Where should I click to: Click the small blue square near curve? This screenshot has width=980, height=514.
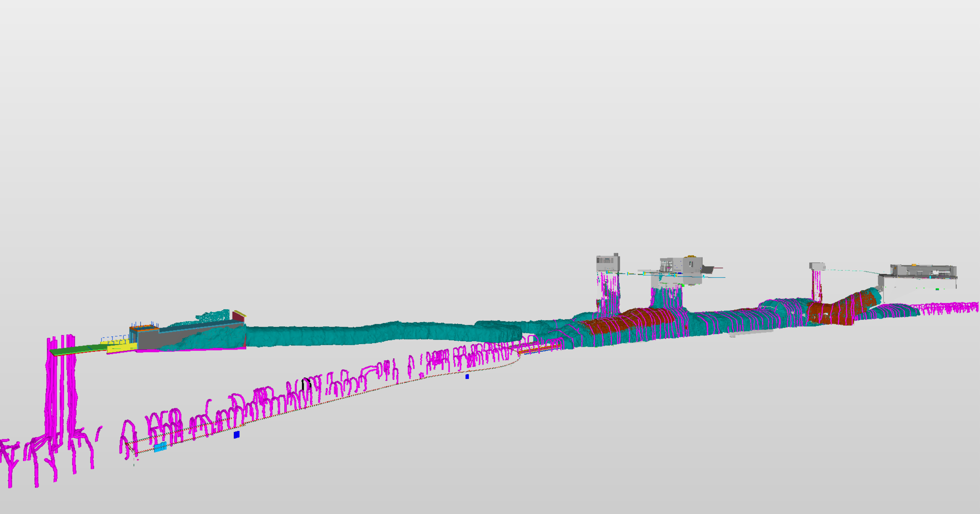click(x=467, y=377)
